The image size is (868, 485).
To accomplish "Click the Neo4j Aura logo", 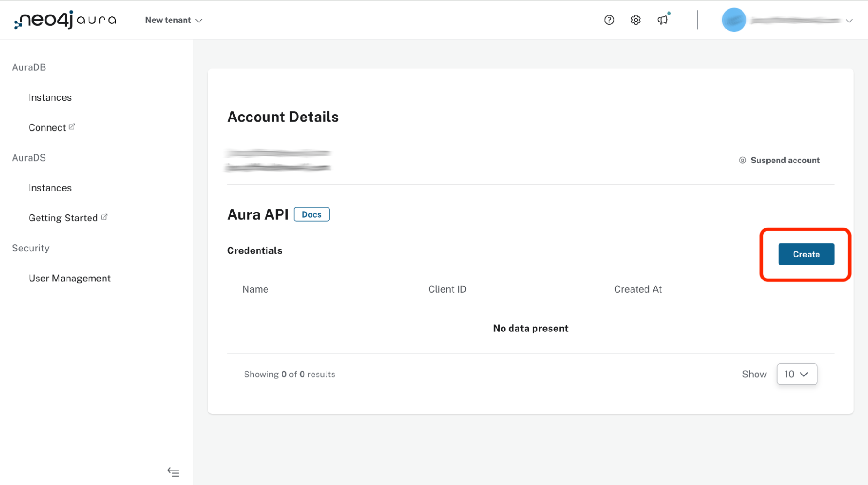I will point(65,20).
